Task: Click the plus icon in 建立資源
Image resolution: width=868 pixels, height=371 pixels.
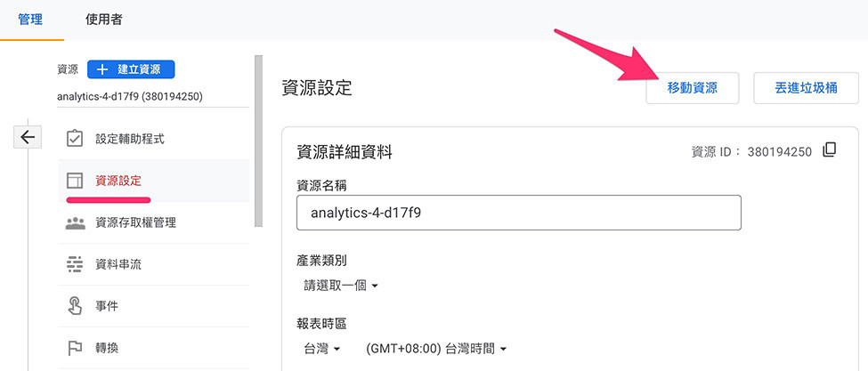Action: [101, 69]
